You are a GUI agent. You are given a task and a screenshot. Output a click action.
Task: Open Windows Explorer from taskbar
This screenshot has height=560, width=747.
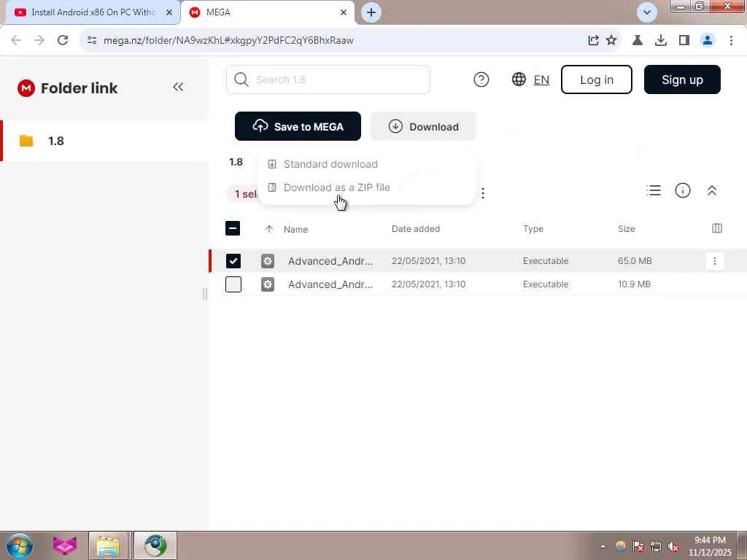point(108,545)
